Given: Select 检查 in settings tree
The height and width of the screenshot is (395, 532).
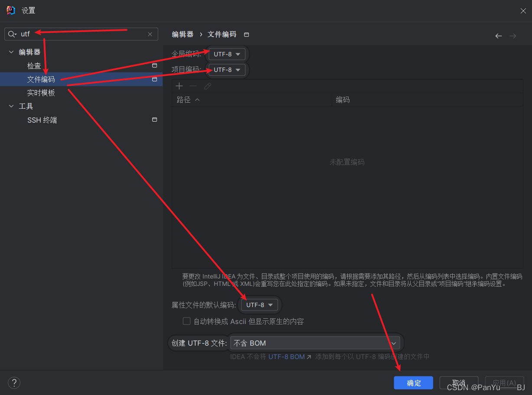Looking at the screenshot, I should (34, 66).
